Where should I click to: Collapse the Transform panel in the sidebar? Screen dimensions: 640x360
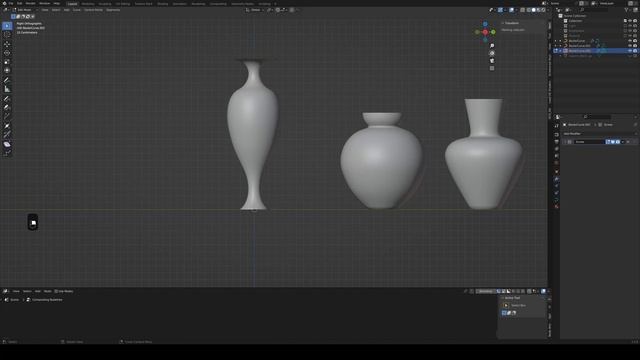click(x=503, y=23)
